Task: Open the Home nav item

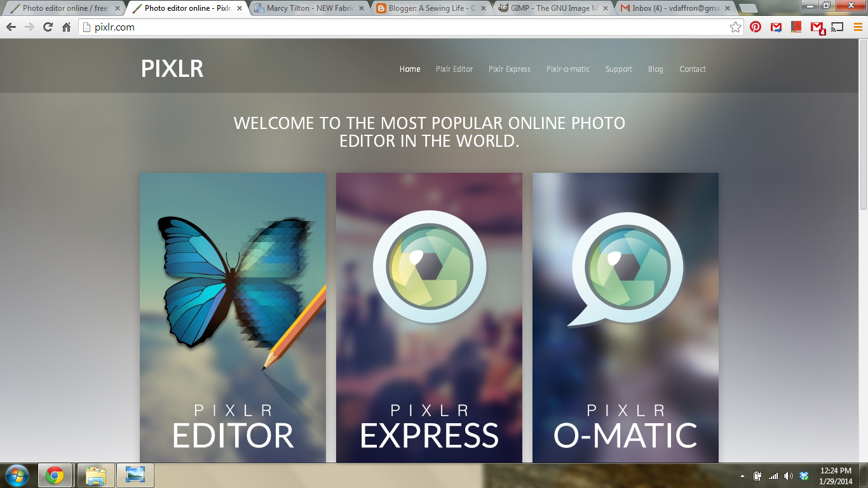Action: 410,69
